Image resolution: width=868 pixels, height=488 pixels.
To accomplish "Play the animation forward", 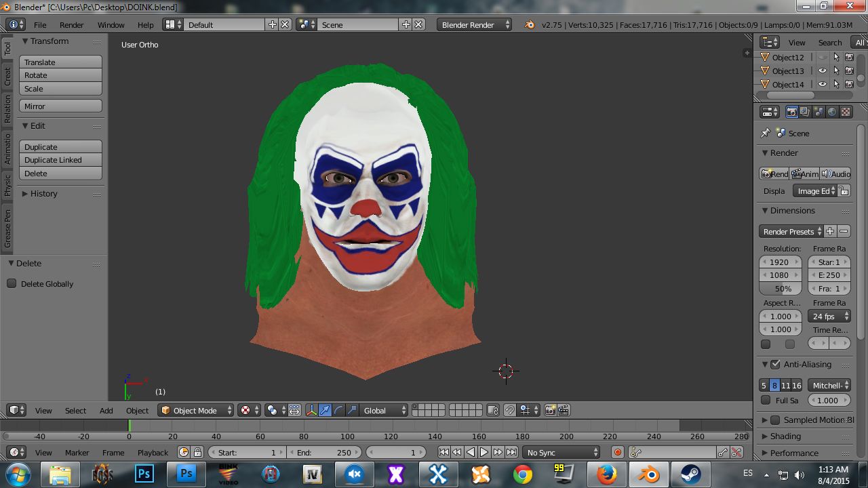I will (x=484, y=452).
